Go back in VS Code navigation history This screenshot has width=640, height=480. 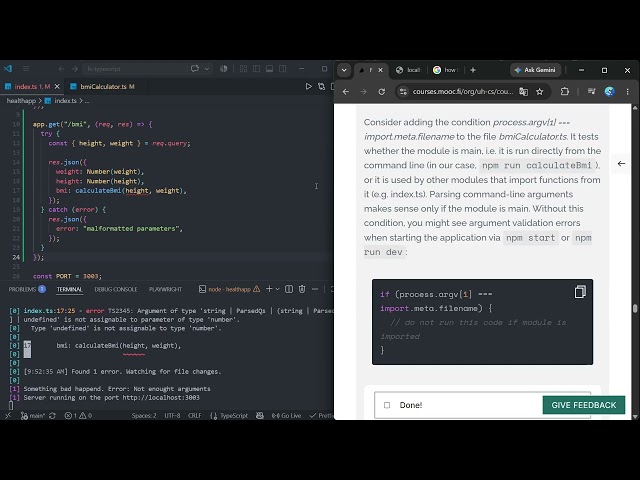[61, 69]
